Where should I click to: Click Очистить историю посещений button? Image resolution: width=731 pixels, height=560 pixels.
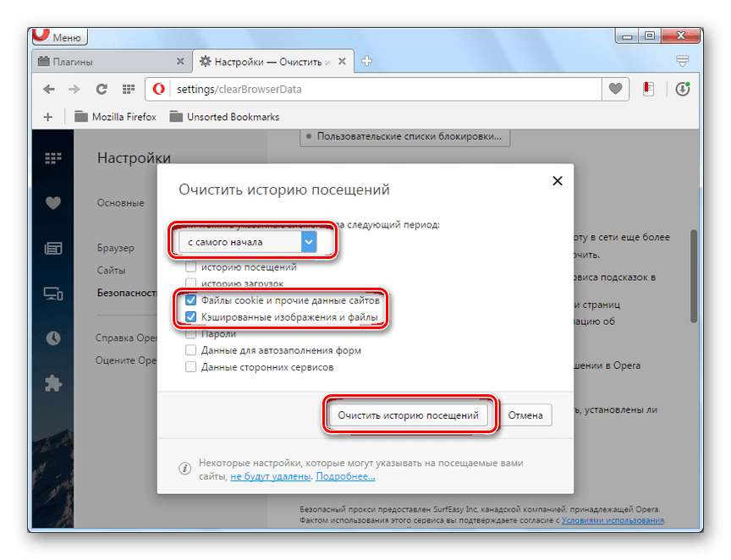click(409, 415)
